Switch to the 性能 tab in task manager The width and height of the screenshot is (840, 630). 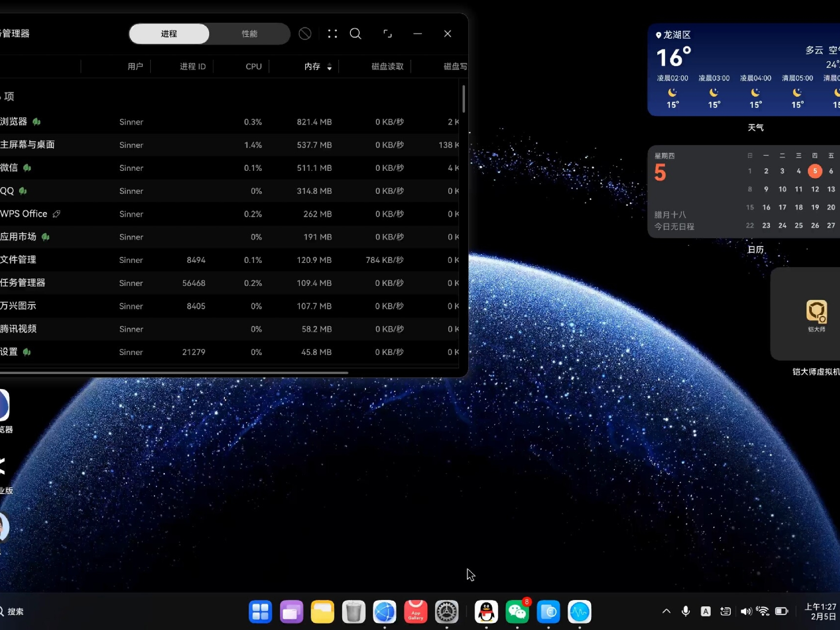[250, 34]
